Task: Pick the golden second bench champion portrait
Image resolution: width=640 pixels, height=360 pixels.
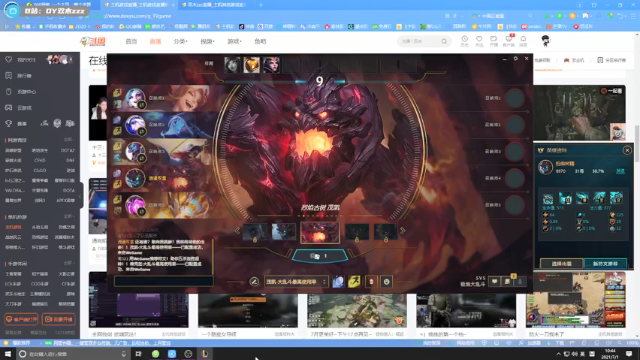Action: pyautogui.click(x=251, y=65)
